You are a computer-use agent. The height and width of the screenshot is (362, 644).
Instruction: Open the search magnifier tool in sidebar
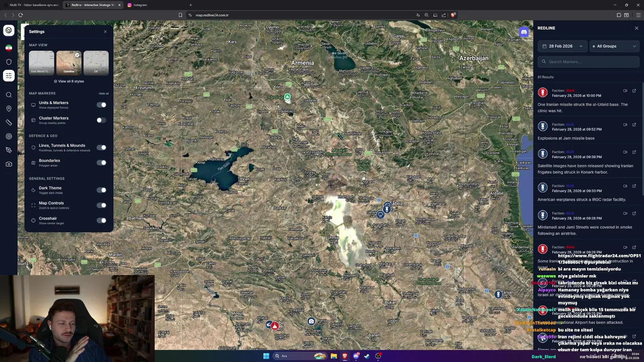click(x=9, y=95)
